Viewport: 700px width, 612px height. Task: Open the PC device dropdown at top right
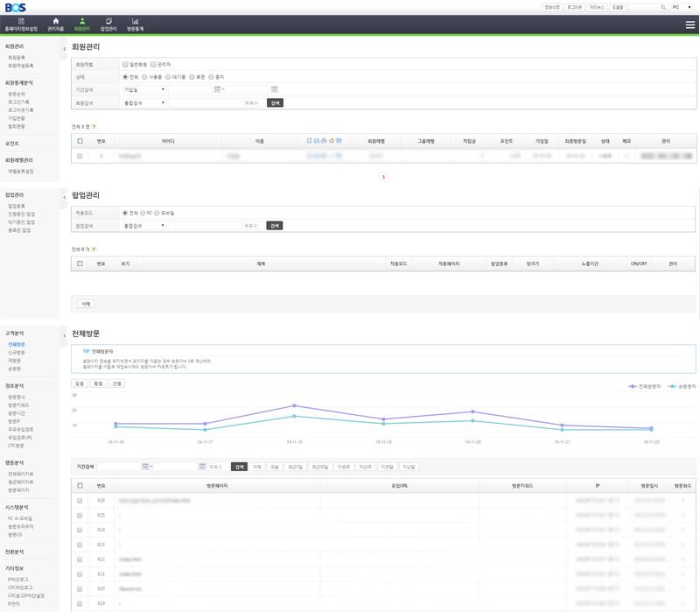tap(682, 7)
